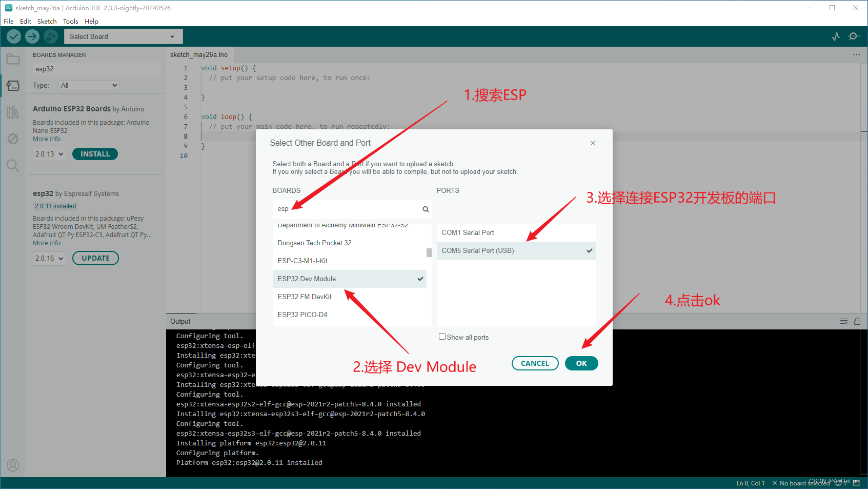Click the editor tab overflow dots
Screen dimensions: 868x489
click(856, 54)
